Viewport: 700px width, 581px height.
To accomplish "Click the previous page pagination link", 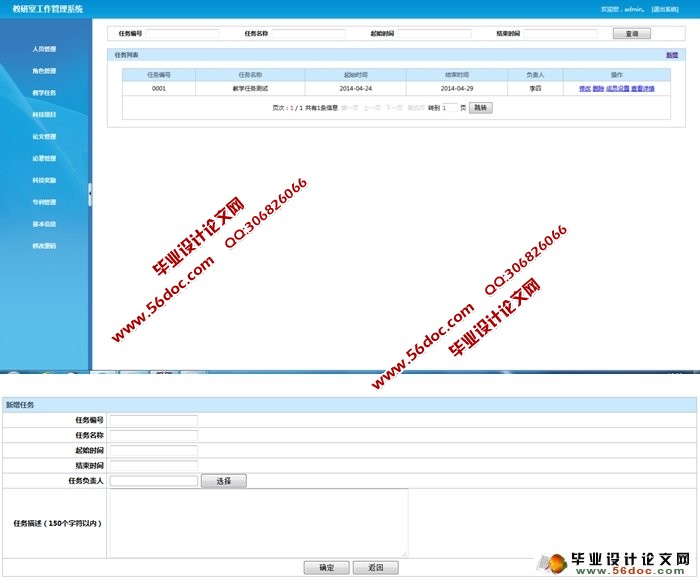I will [x=371, y=108].
